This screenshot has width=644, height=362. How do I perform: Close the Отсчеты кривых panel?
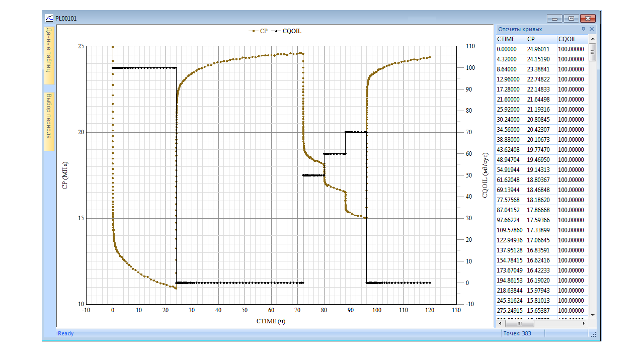592,29
